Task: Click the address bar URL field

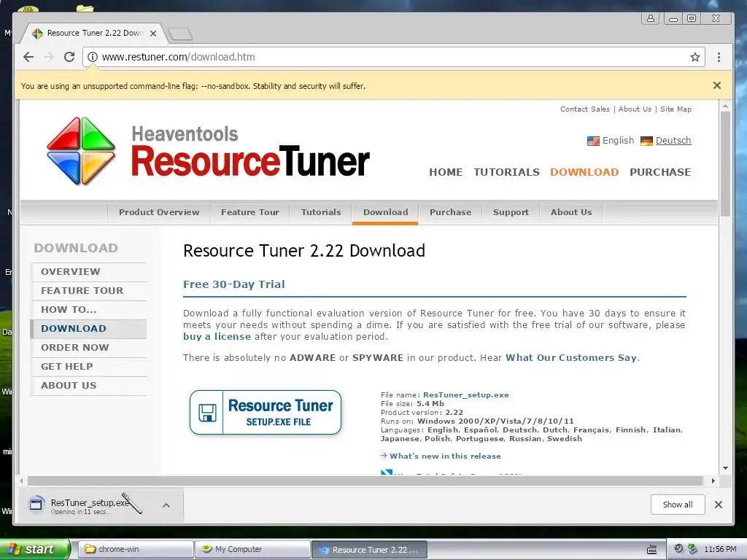Action: pos(393,57)
